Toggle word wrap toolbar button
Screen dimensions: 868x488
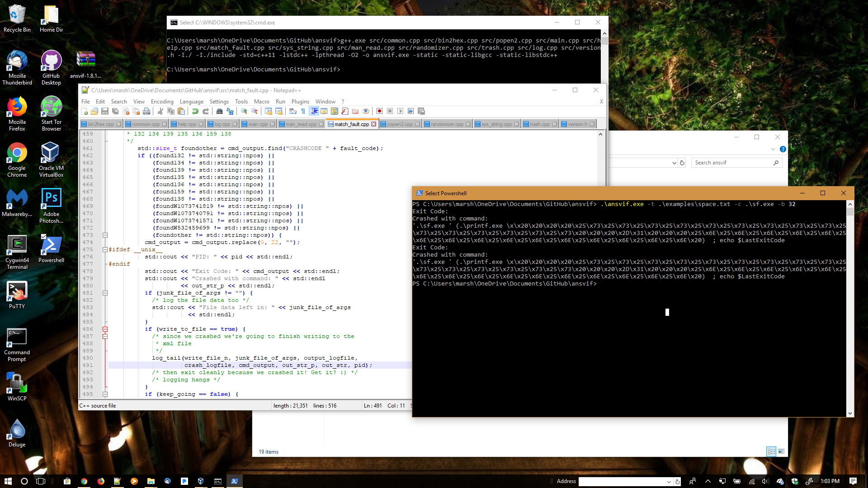(292, 111)
